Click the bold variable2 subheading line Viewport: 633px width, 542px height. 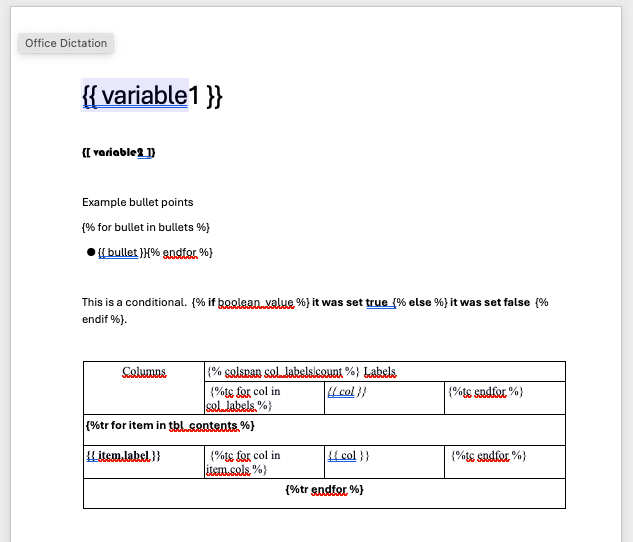tap(118, 152)
